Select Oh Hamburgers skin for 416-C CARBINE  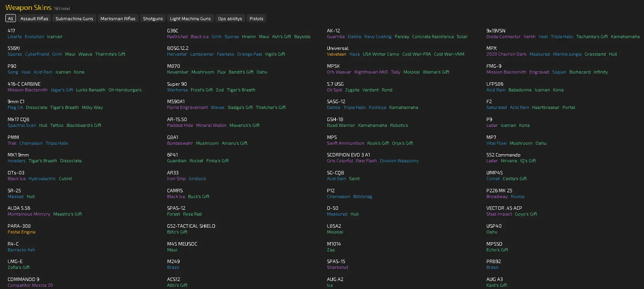(x=125, y=90)
